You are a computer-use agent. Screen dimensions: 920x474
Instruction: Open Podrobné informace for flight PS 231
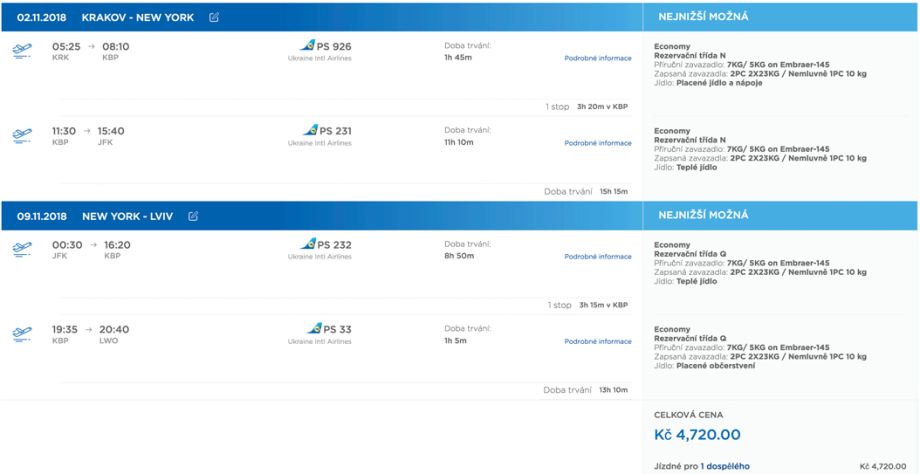[597, 143]
